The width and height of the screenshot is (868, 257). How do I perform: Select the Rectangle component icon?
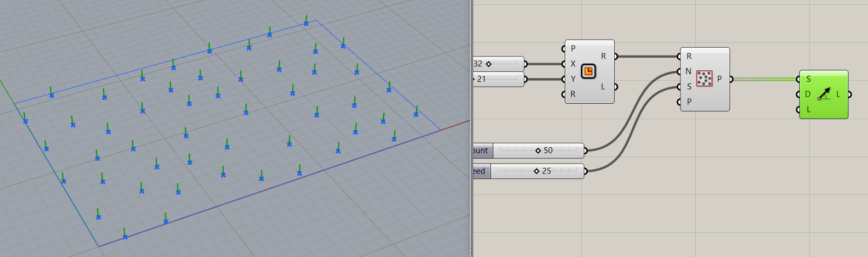click(588, 71)
